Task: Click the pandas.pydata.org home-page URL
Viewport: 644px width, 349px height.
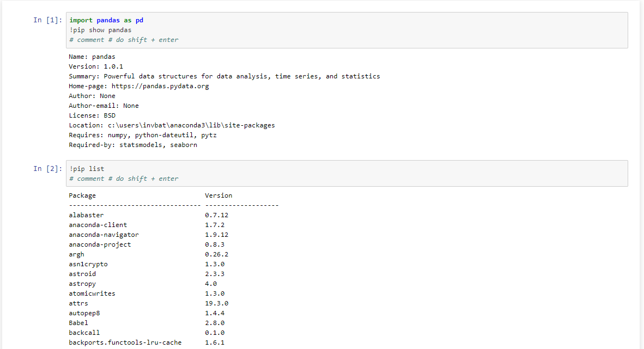Action: point(160,86)
